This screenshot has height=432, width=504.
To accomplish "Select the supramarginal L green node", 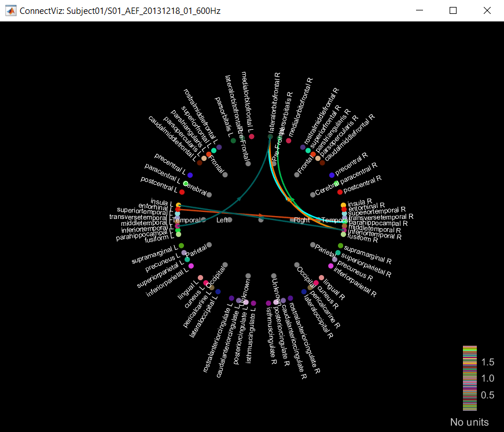I will click(x=181, y=246).
